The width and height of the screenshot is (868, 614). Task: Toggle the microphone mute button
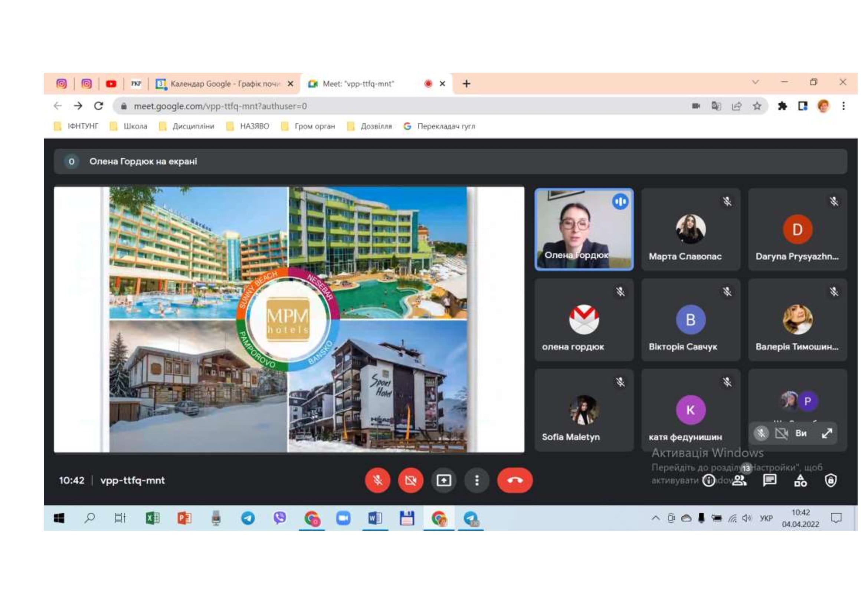[377, 480]
